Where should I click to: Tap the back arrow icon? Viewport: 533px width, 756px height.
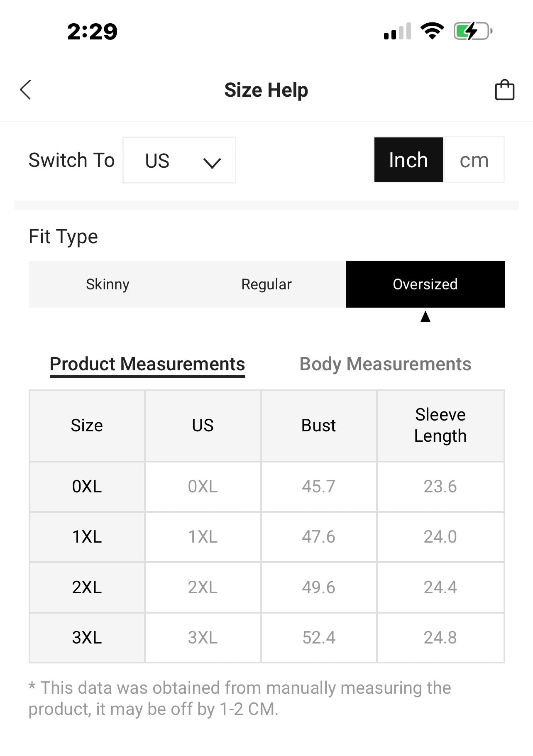click(x=26, y=90)
